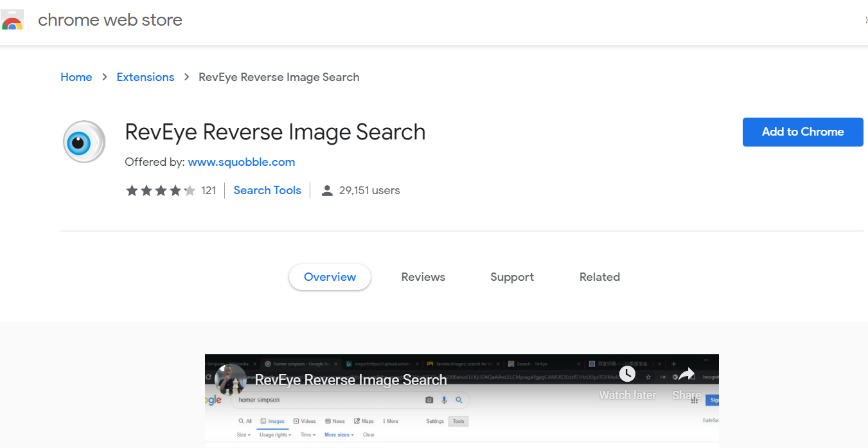Click the "RevEye Reverse Image Search" breadcrumb text
868x448 pixels.
pyautogui.click(x=279, y=77)
